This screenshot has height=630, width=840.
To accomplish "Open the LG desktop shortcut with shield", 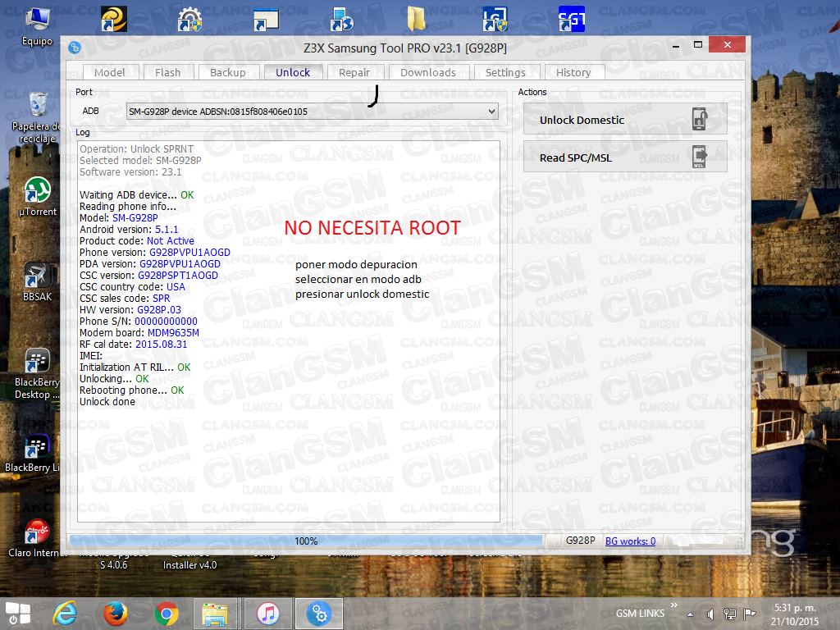I will pos(495,20).
